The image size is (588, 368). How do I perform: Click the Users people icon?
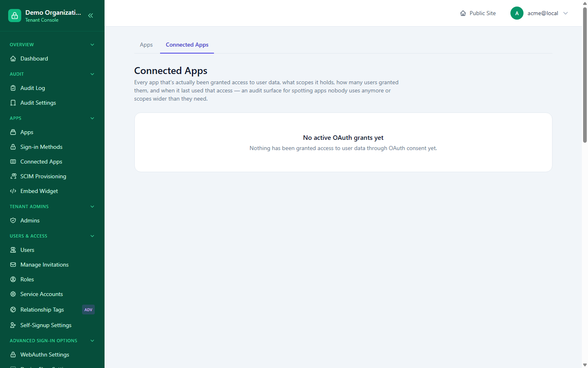[x=13, y=250]
